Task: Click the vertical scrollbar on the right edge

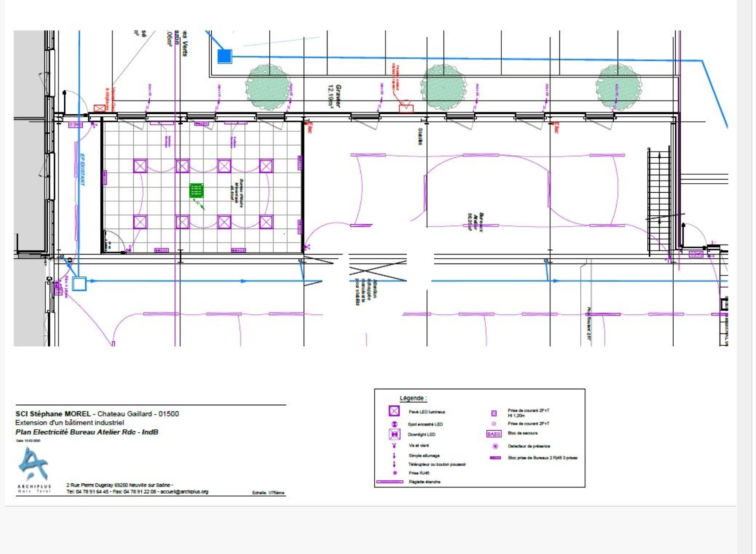Action: coord(746,277)
